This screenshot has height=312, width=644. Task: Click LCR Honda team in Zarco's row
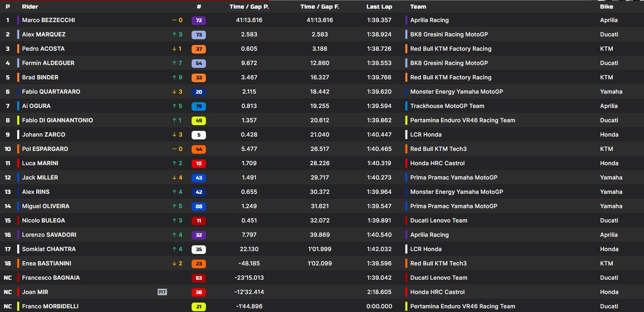coord(426,135)
